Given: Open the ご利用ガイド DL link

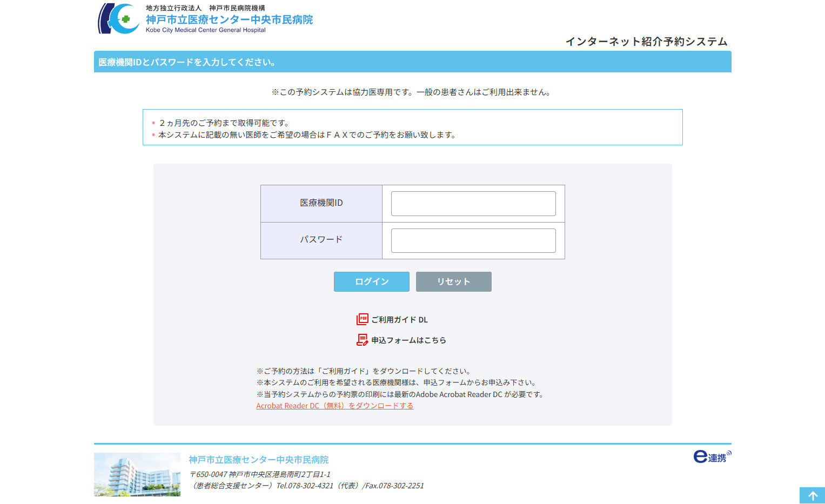Looking at the screenshot, I should [x=399, y=320].
